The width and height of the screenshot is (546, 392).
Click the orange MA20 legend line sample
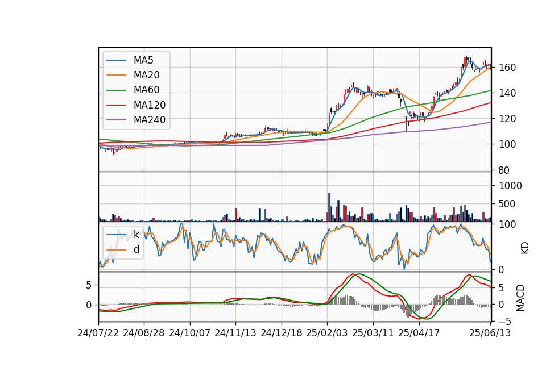116,75
